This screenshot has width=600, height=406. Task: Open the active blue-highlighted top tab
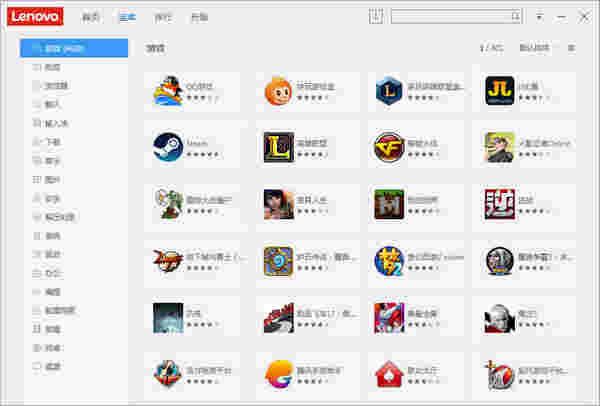click(x=127, y=17)
